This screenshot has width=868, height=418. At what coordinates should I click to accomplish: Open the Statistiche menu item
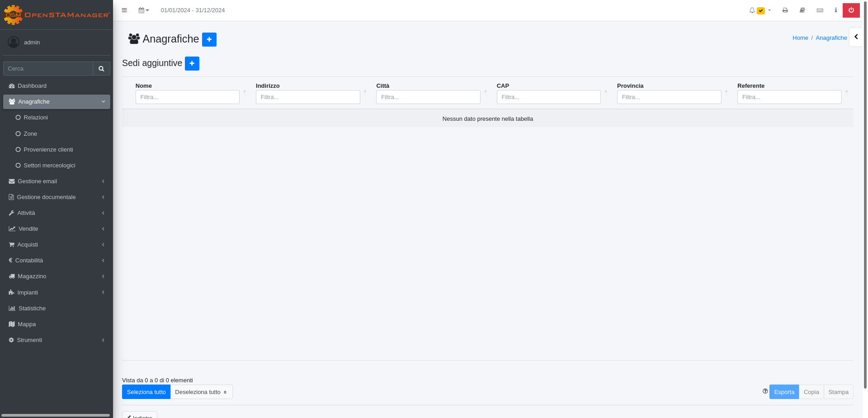[32, 309]
